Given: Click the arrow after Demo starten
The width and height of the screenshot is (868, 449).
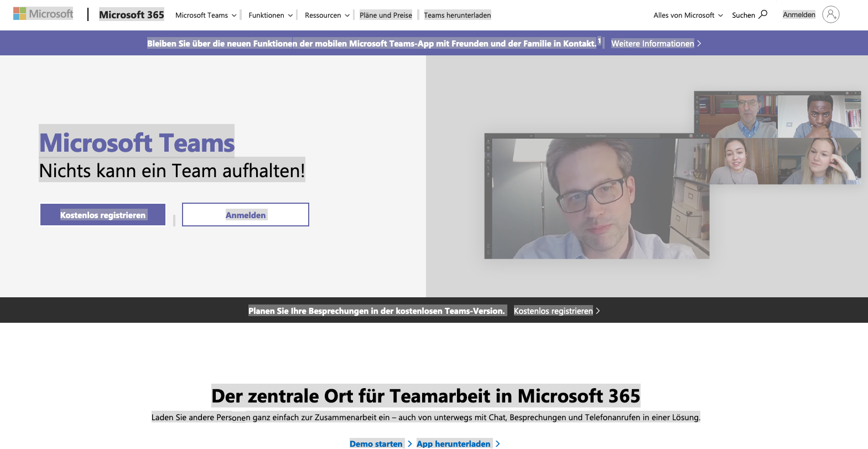Looking at the screenshot, I should point(410,444).
